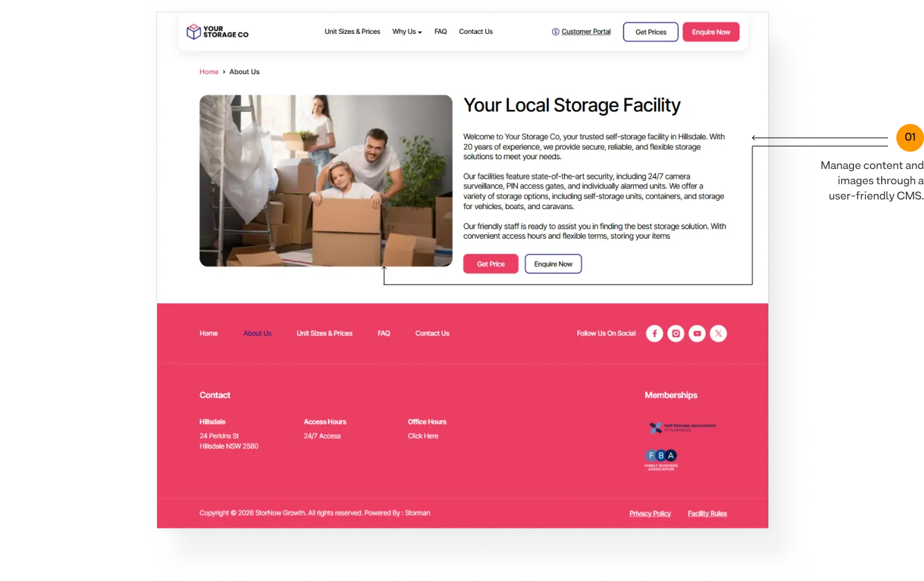Open the X (Twitter) social icon
This screenshot has width=924, height=581.
pos(718,334)
